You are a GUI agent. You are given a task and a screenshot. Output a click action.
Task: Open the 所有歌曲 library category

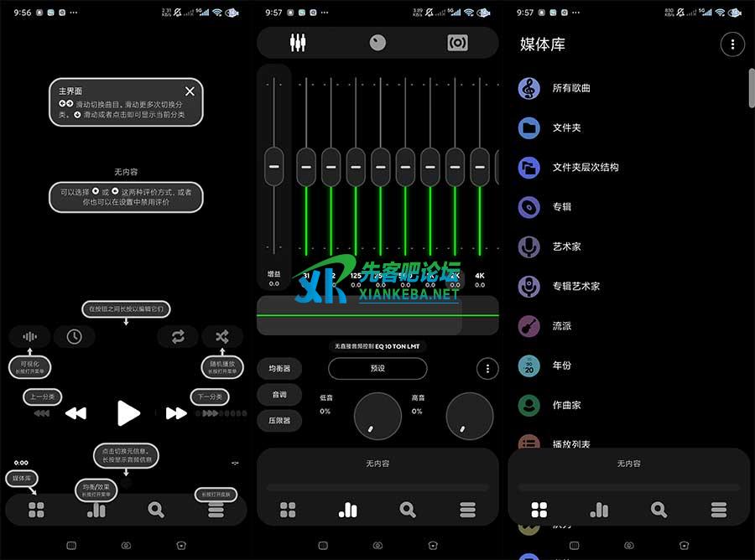pyautogui.click(x=570, y=88)
